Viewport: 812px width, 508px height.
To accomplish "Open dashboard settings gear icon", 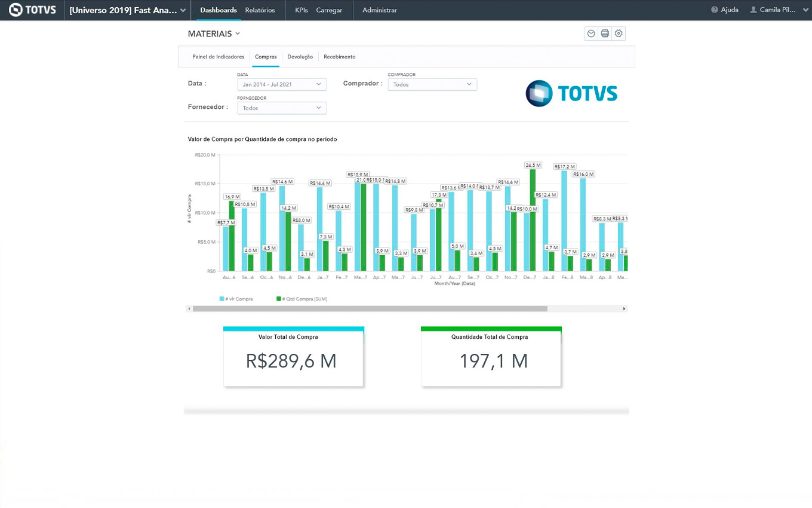I will click(619, 33).
